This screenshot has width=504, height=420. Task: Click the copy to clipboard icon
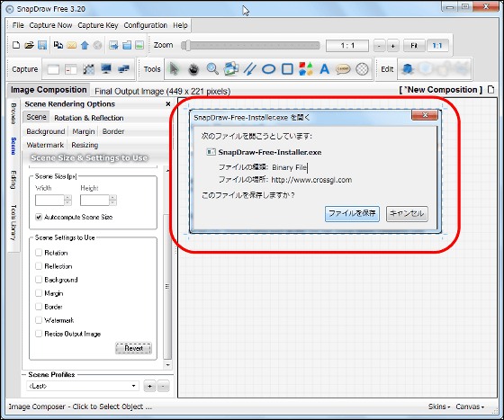tap(58, 45)
